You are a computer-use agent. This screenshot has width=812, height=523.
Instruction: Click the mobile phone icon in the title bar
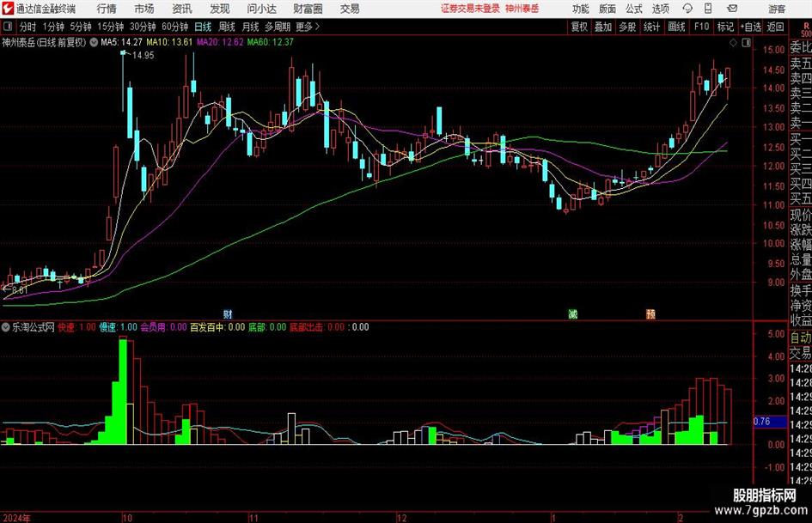click(x=708, y=9)
